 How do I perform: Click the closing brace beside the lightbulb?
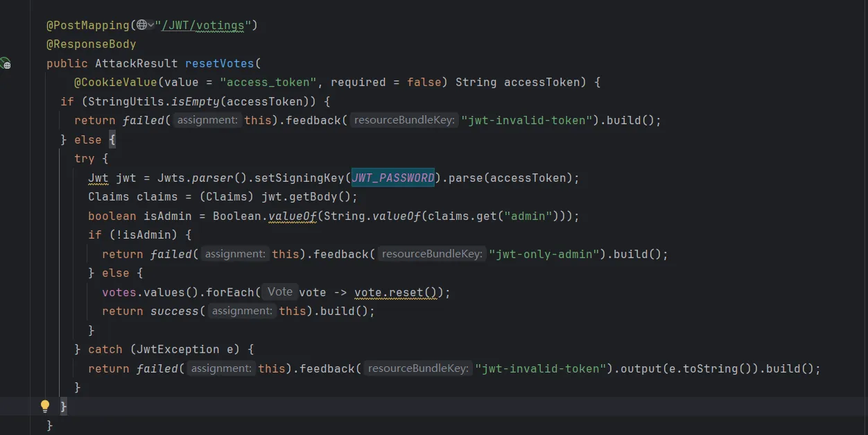pyautogui.click(x=64, y=405)
